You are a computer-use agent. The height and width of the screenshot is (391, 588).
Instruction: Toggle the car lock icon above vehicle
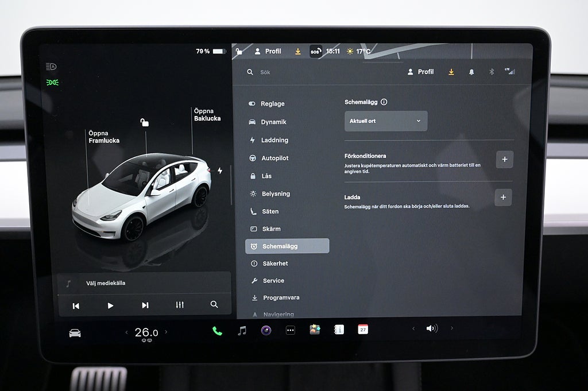(145, 122)
